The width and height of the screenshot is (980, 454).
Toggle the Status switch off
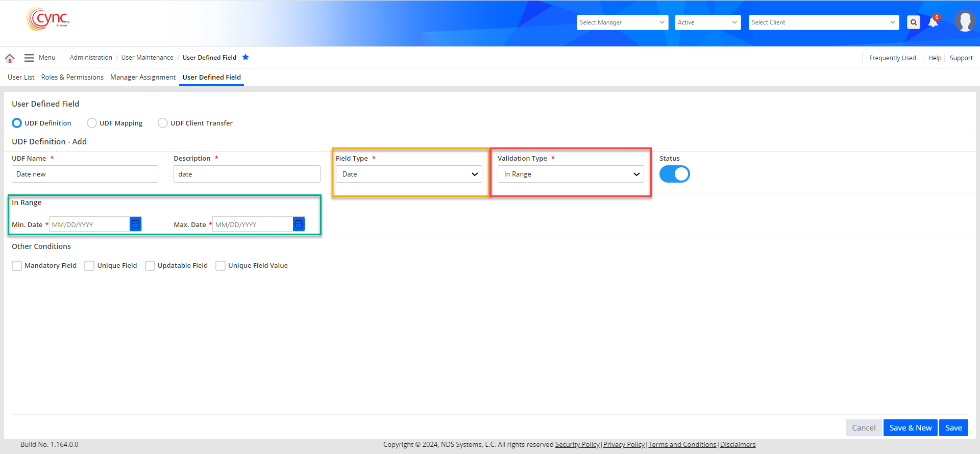674,174
